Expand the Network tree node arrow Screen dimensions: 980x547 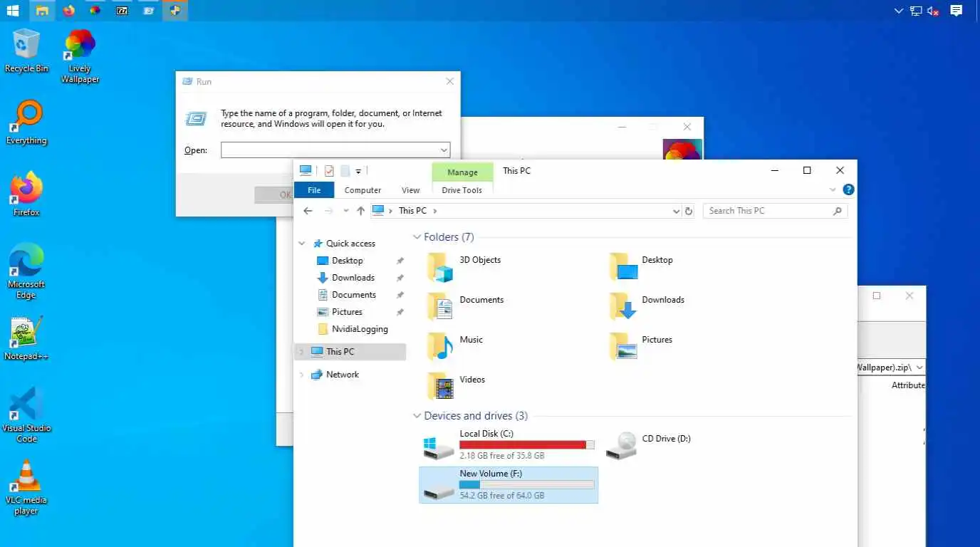tap(302, 375)
